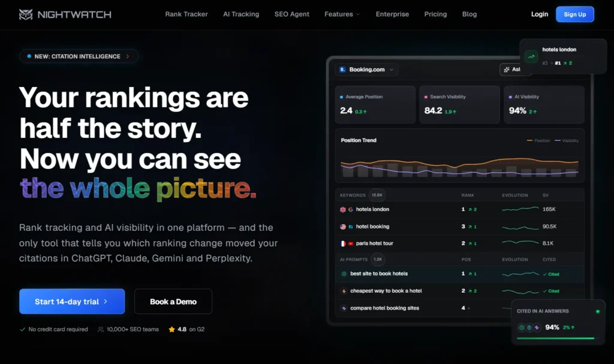Click the 165K search volume value
The height and width of the screenshot is (364, 614).
pyautogui.click(x=549, y=209)
